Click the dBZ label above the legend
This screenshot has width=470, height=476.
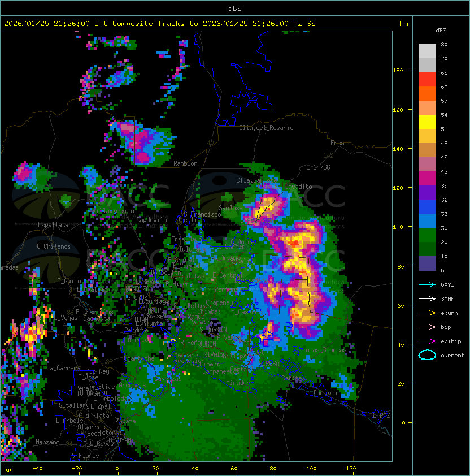click(441, 31)
